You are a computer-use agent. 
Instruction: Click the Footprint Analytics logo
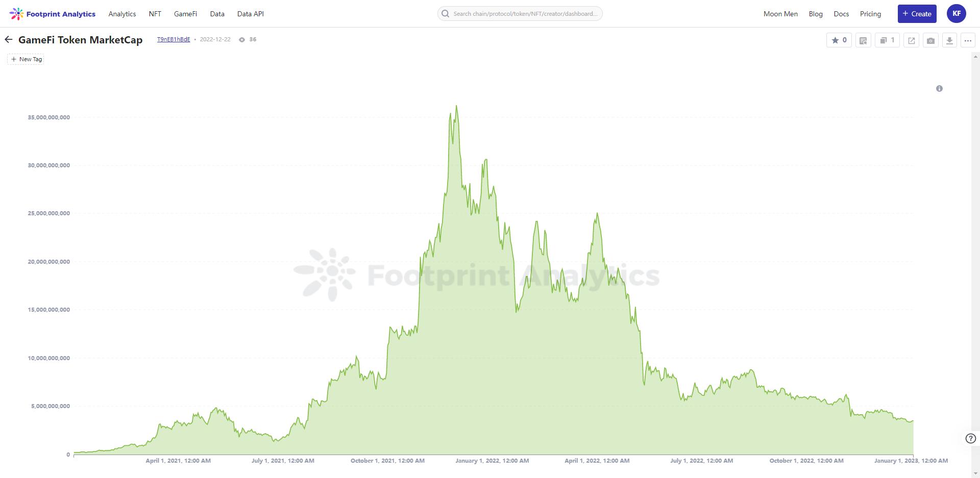pos(53,14)
